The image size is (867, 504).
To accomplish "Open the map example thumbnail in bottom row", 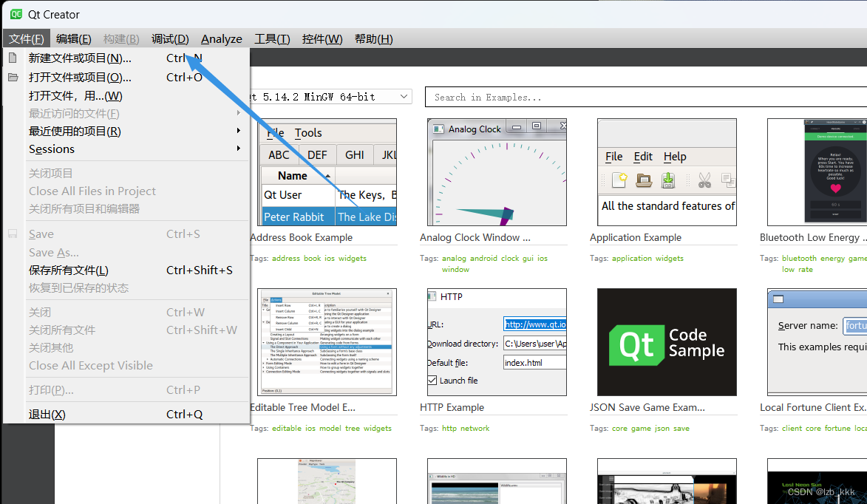I will point(327,481).
